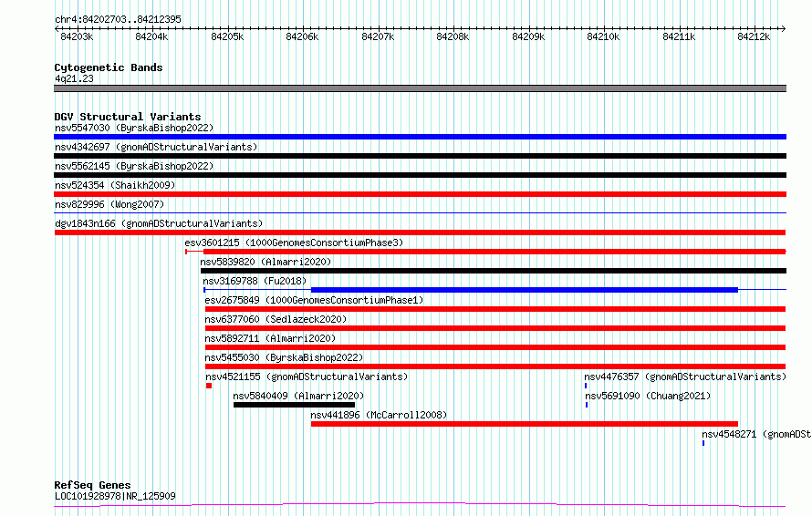Screen dimensions: 812x516
Task: Click the 84203k ruler mark
Action: click(77, 36)
